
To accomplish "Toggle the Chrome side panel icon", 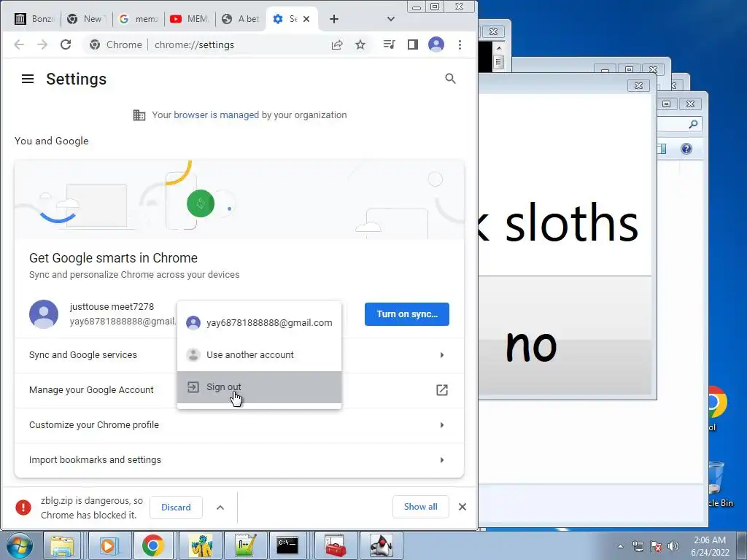I will click(413, 44).
